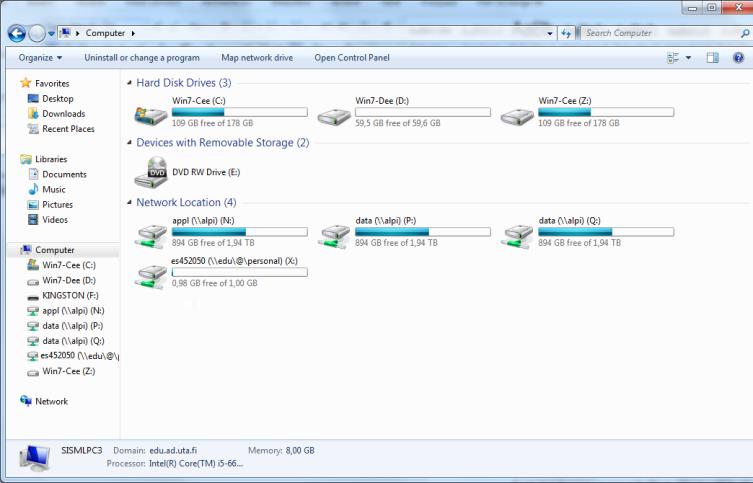The height and width of the screenshot is (483, 753).
Task: Click the Memory 8,00 GB value
Action: (300, 450)
